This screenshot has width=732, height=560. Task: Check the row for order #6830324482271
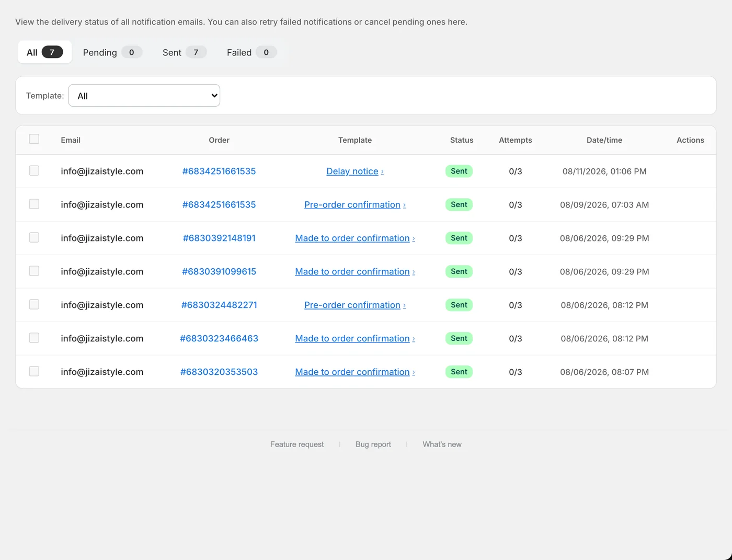tap(34, 304)
